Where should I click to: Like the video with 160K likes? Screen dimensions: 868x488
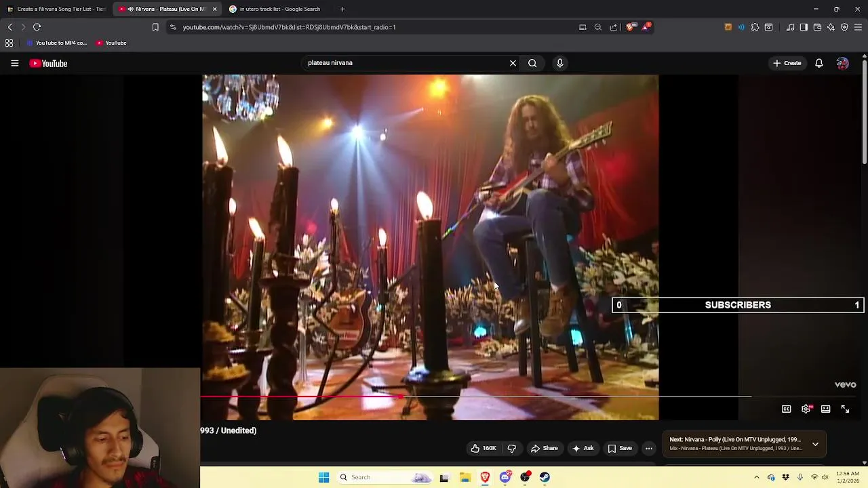pos(484,448)
